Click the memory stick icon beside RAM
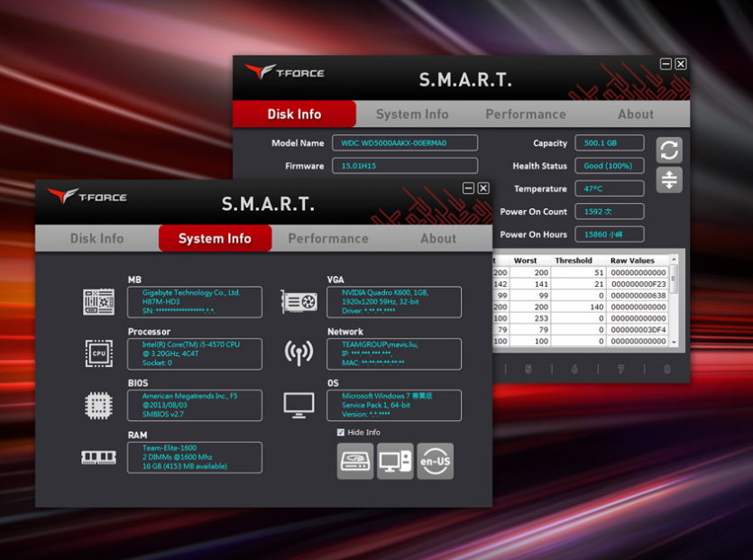Screen dimensions: 753x560 point(98,457)
